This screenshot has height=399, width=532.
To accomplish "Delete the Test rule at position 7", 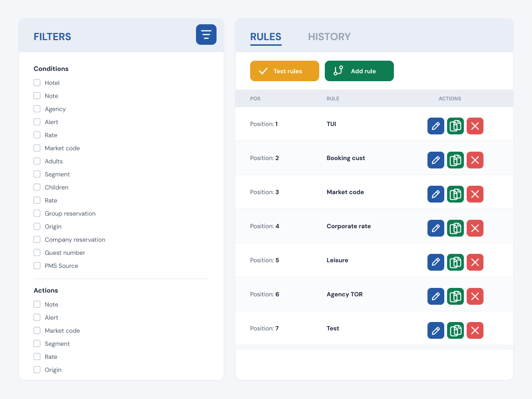I will pyautogui.click(x=475, y=330).
